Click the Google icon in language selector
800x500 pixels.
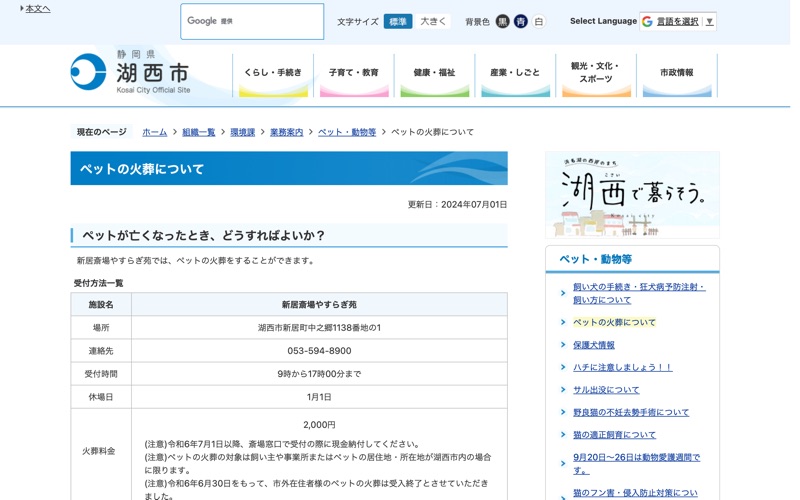[x=647, y=21]
